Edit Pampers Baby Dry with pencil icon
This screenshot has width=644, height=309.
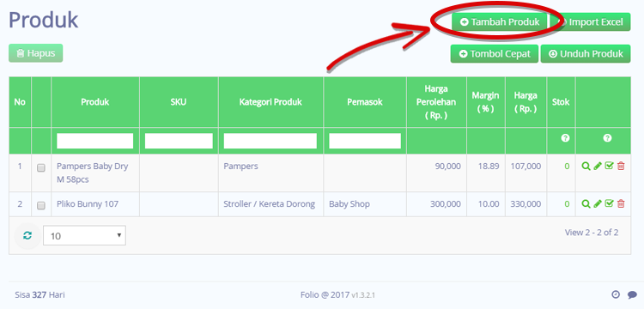click(598, 167)
